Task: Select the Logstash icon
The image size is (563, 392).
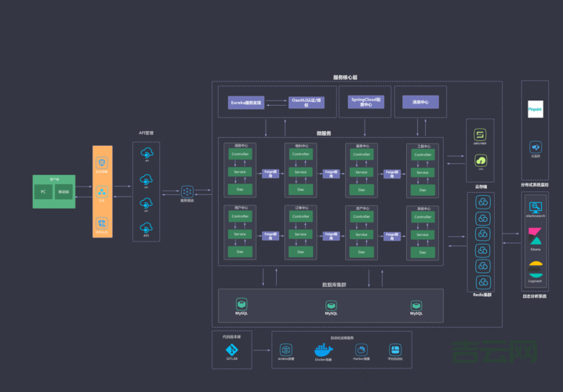Action: point(536,268)
